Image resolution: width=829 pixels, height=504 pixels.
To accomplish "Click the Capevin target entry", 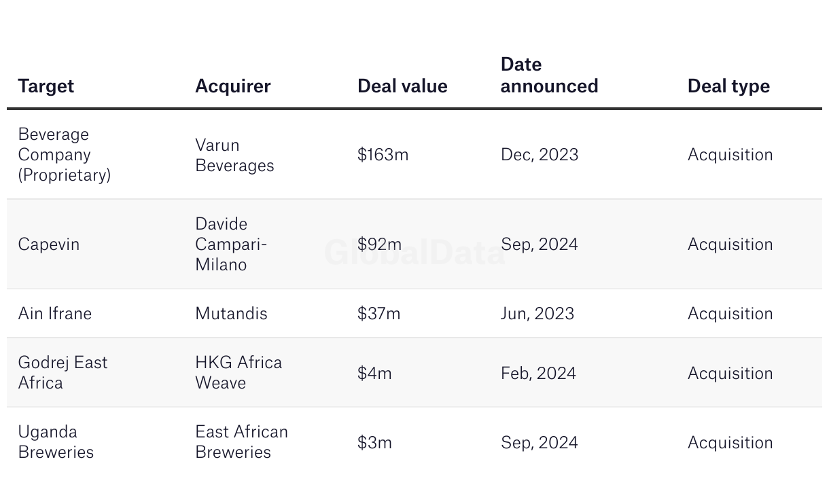I will tap(49, 245).
